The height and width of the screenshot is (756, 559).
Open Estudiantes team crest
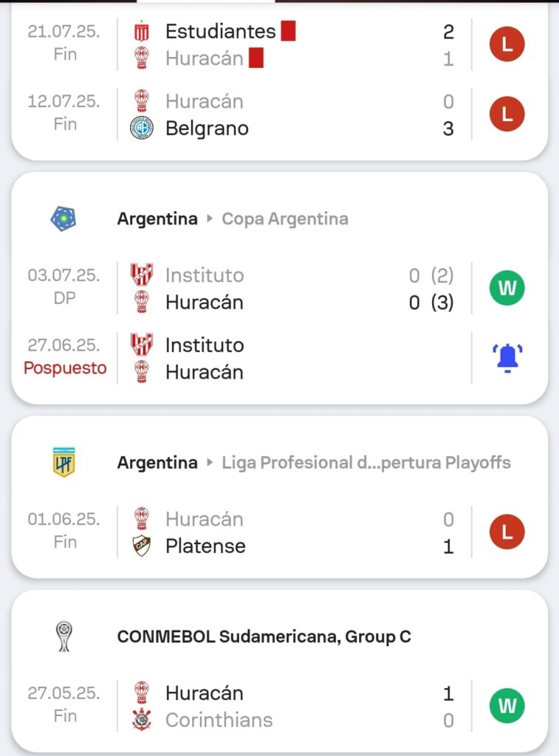pyautogui.click(x=141, y=32)
